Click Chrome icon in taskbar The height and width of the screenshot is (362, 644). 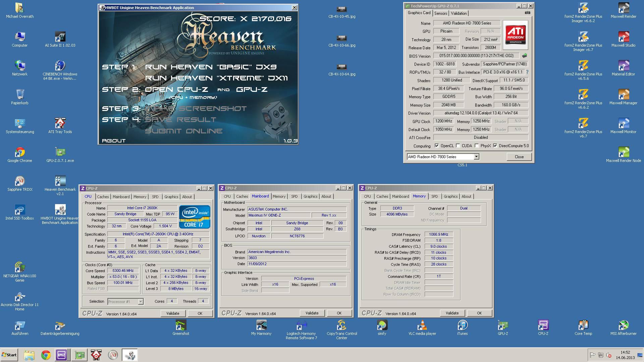(46, 355)
